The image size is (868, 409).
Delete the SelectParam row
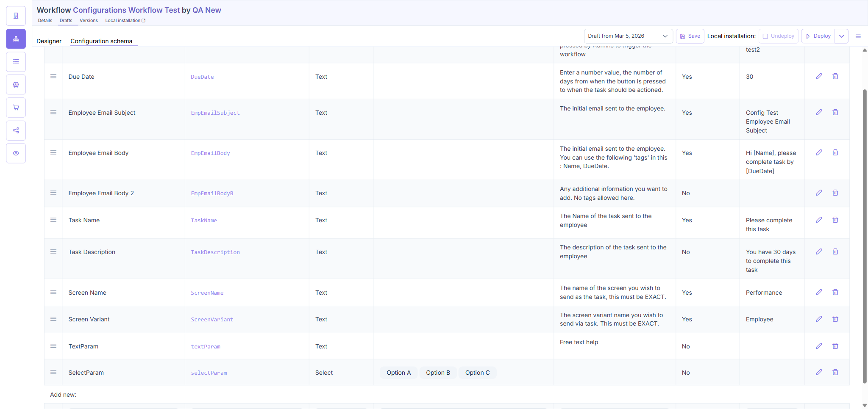pyautogui.click(x=835, y=372)
